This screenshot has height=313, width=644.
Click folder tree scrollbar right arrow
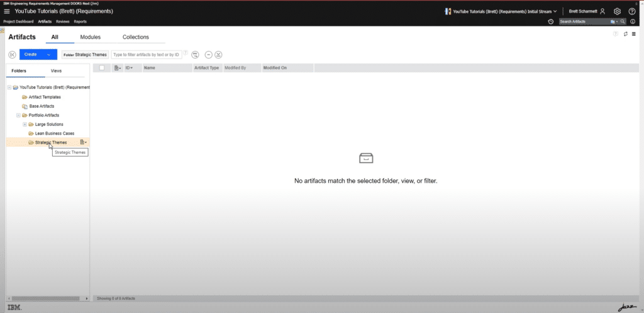[87, 298]
